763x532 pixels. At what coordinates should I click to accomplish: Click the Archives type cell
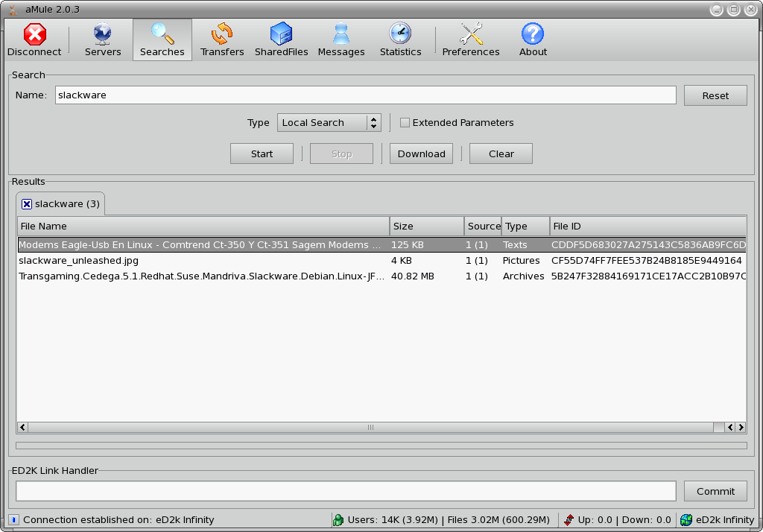click(523, 276)
